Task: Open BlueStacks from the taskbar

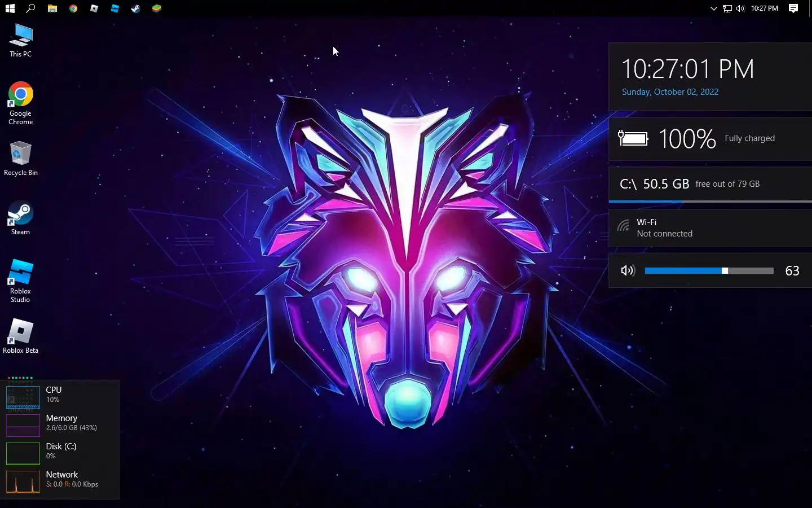Action: click(157, 8)
